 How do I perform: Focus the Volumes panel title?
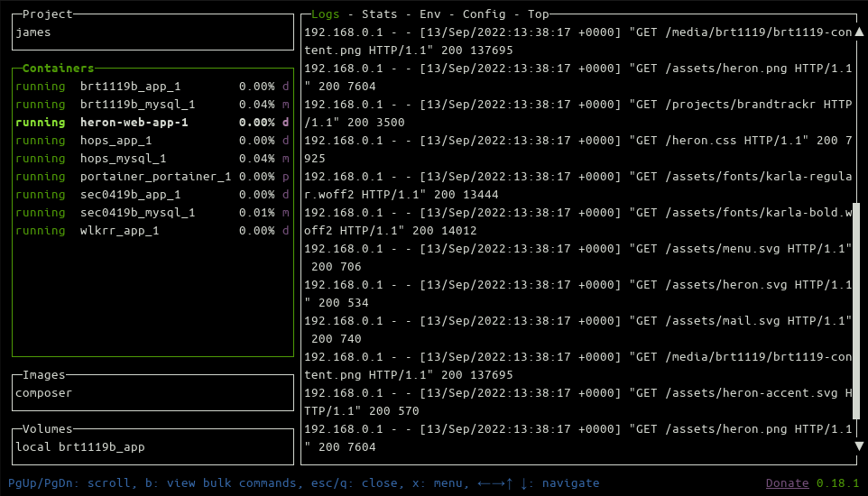point(48,429)
